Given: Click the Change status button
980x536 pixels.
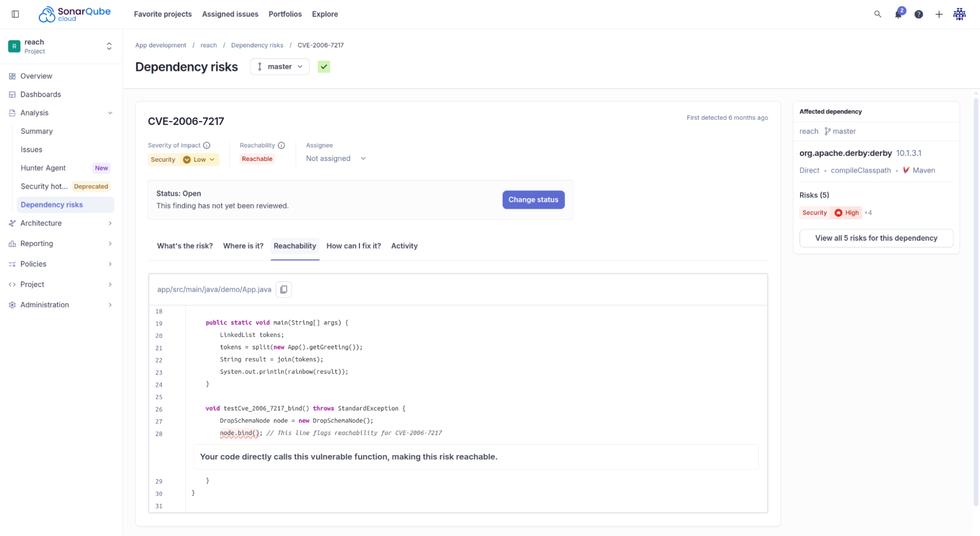Looking at the screenshot, I should (533, 200).
